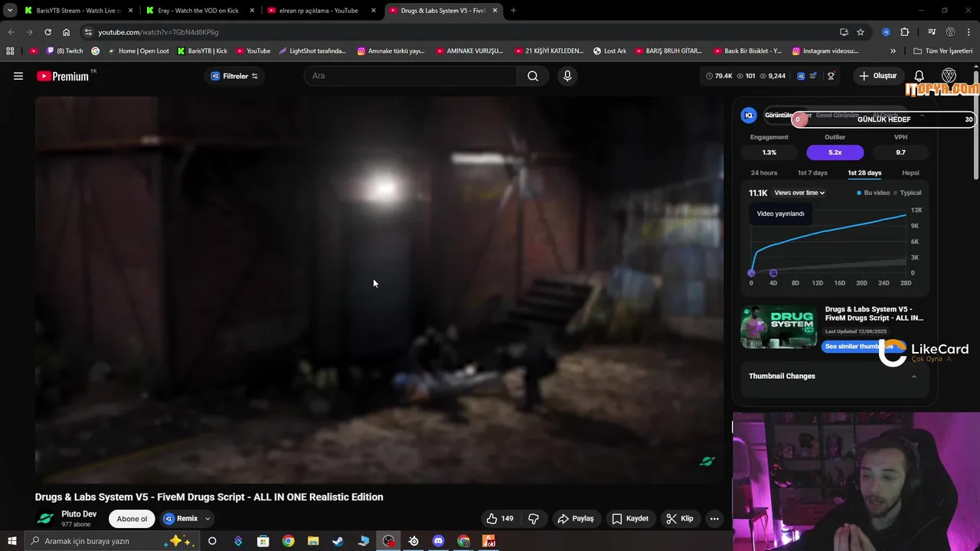This screenshot has width=980, height=551.
Task: Open the Windows Start menu
Action: tap(12, 541)
